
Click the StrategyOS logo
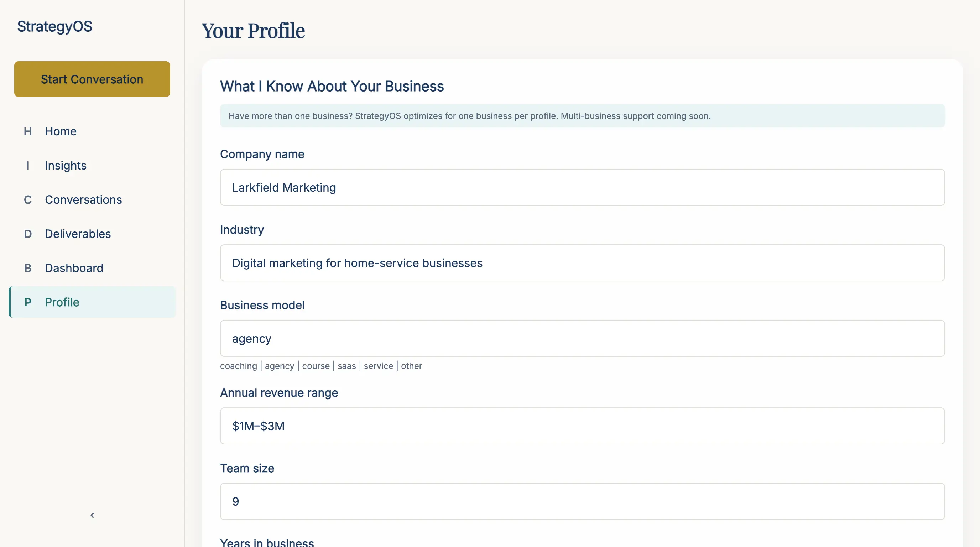pos(54,26)
